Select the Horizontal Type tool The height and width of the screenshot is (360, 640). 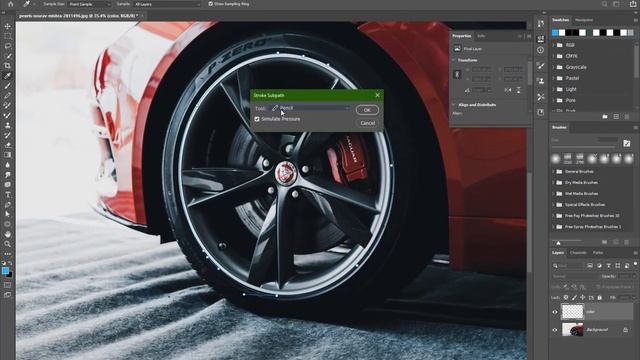coord(7,195)
